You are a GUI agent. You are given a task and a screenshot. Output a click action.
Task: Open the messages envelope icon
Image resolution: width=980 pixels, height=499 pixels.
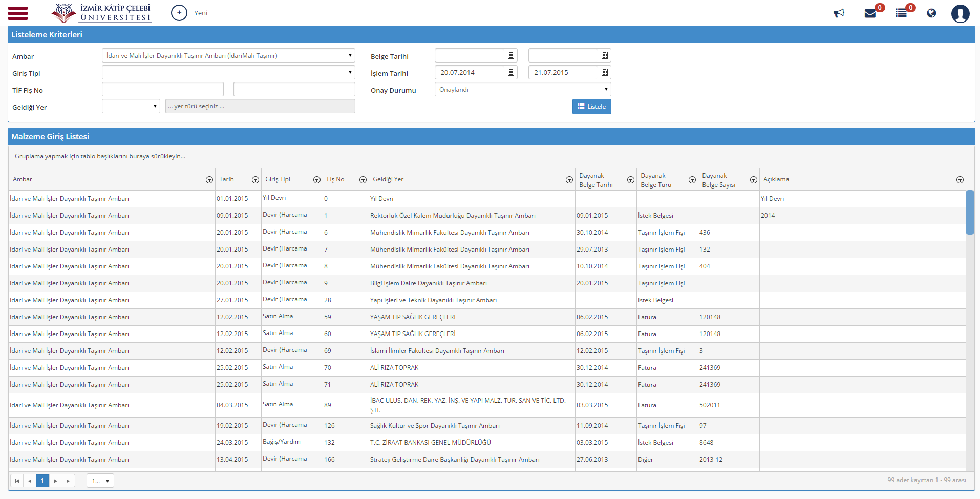click(870, 13)
